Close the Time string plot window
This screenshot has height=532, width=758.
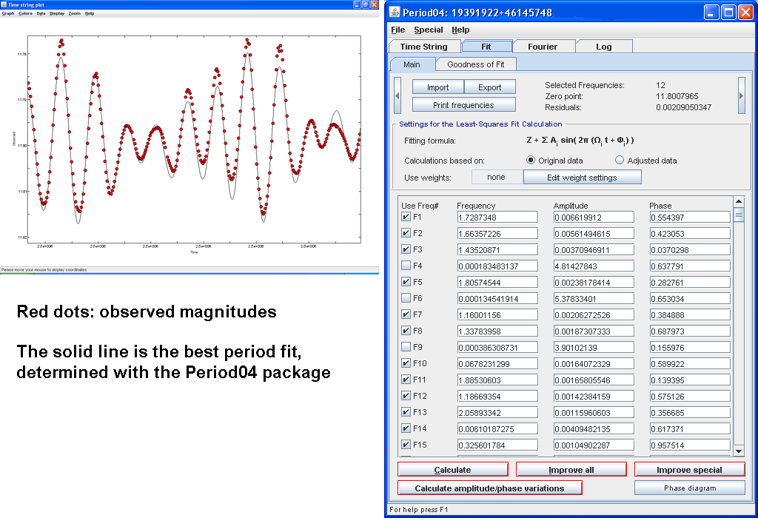click(374, 4)
